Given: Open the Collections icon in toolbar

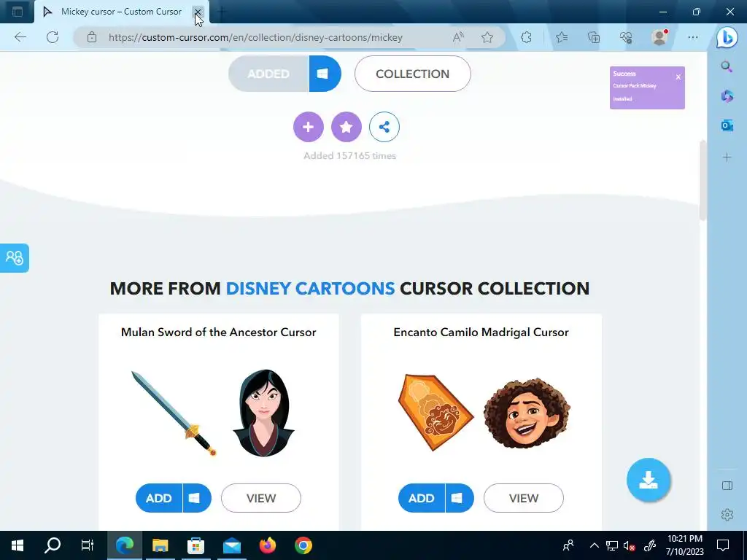Looking at the screenshot, I should click(x=594, y=37).
